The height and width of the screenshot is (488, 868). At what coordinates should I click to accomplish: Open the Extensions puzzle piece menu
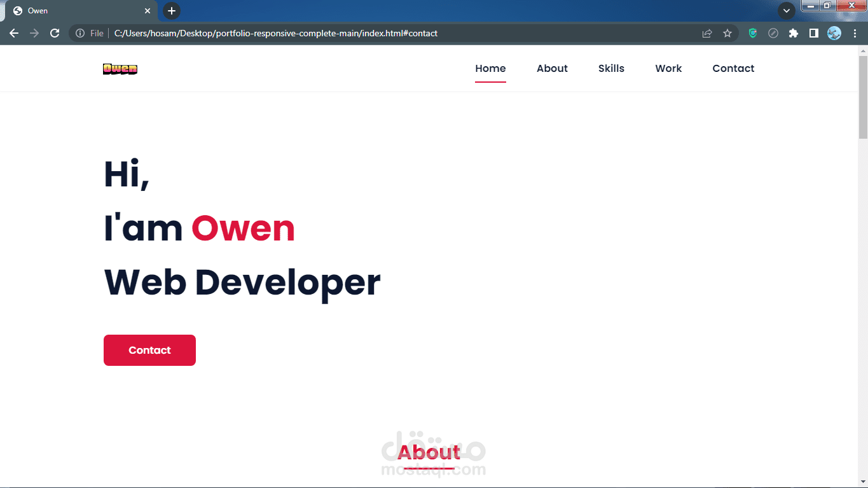pos(794,33)
